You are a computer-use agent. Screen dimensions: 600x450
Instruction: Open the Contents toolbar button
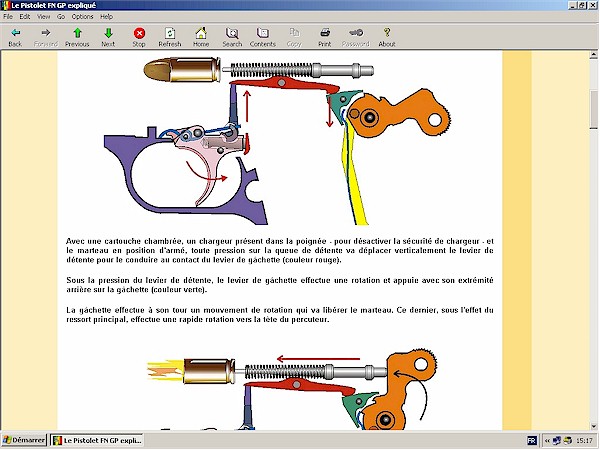pyautogui.click(x=263, y=37)
